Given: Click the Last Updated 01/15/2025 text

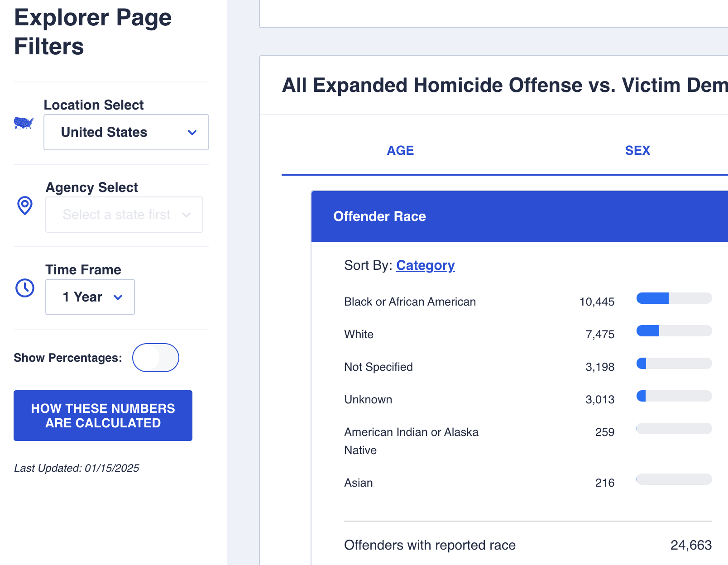Looking at the screenshot, I should (x=77, y=468).
